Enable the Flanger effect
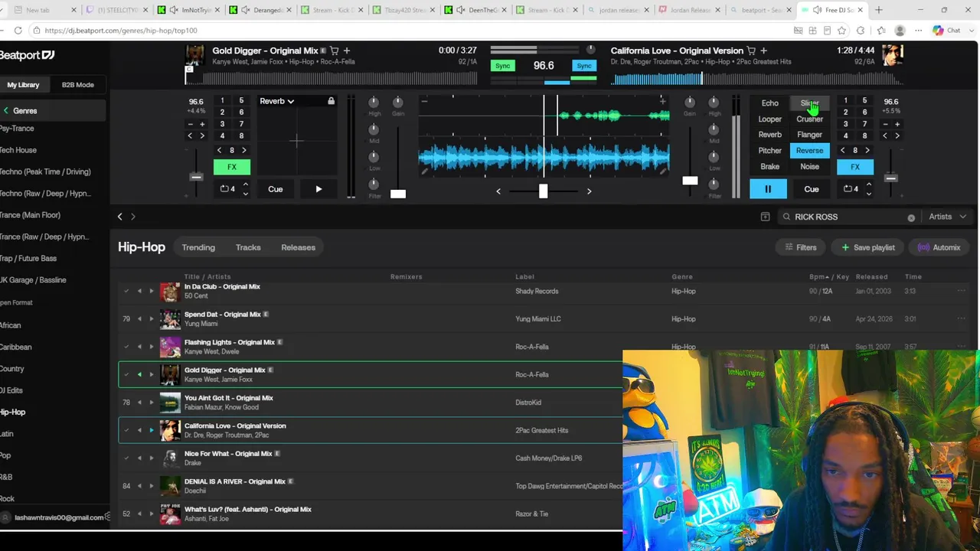 pyautogui.click(x=809, y=135)
